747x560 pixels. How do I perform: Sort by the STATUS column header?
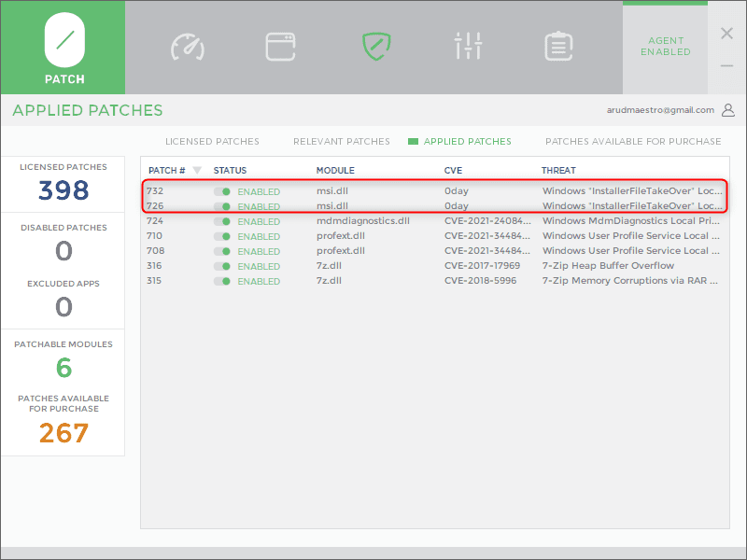230,170
